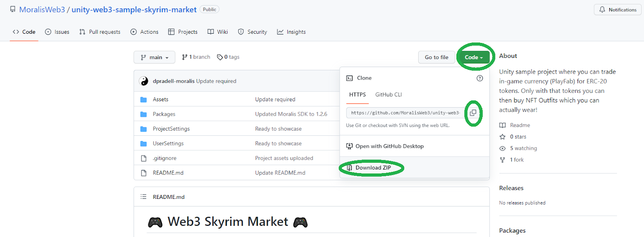Click the HTTPS clone URL input field

point(406,113)
